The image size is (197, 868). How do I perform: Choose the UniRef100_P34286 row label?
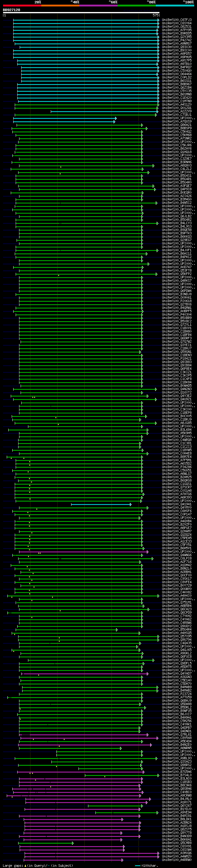pos(177,467)
